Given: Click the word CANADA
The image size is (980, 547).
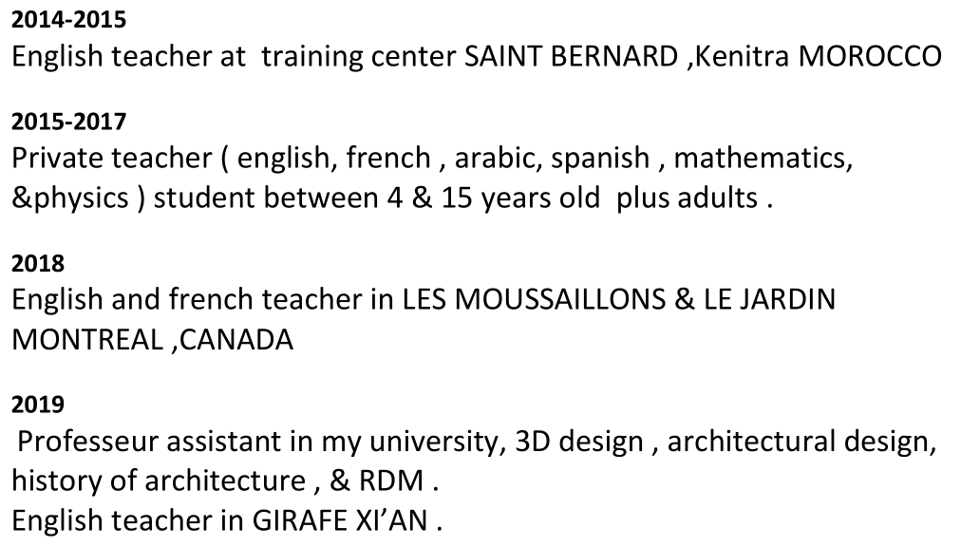Looking at the screenshot, I should tap(236, 340).
